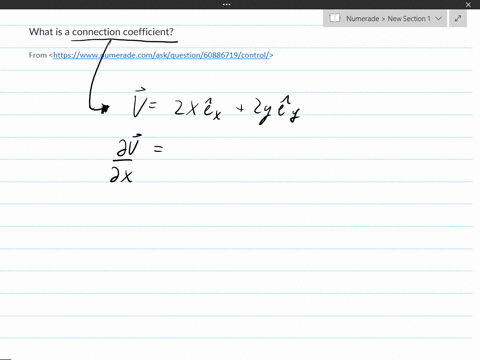Click the 'Numerade' notebook name
Viewport: 480px width, 360px height.
coord(362,19)
